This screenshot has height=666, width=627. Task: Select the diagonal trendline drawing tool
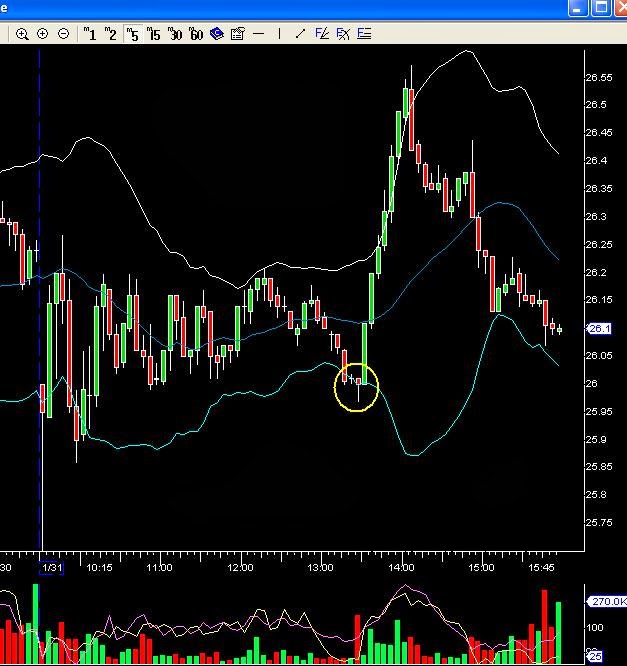tap(300, 34)
